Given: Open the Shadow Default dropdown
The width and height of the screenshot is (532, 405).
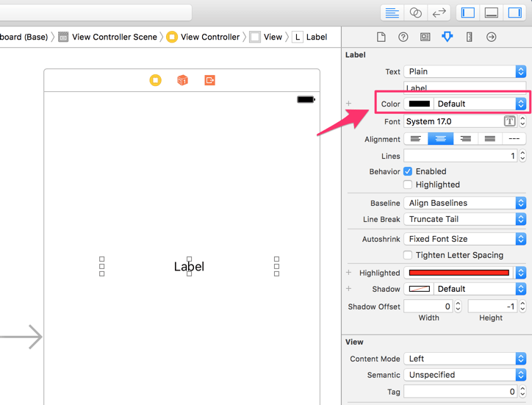Looking at the screenshot, I should click(x=480, y=289).
